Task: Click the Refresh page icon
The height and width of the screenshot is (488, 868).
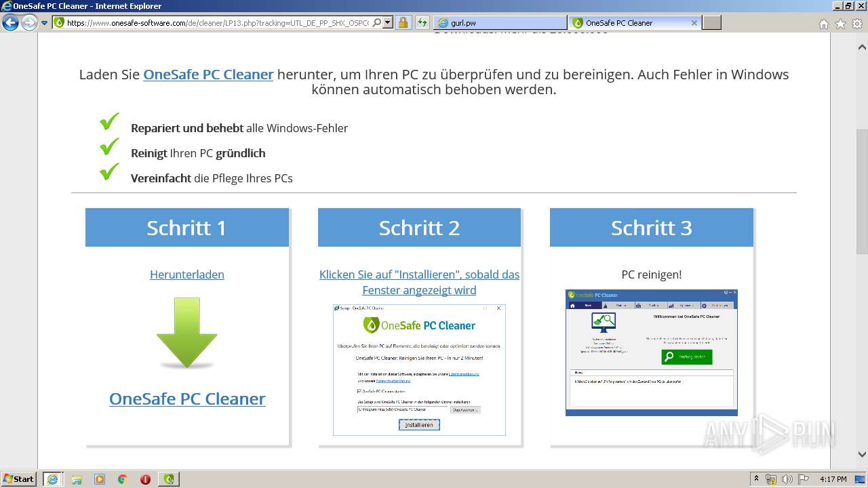Action: click(x=422, y=22)
